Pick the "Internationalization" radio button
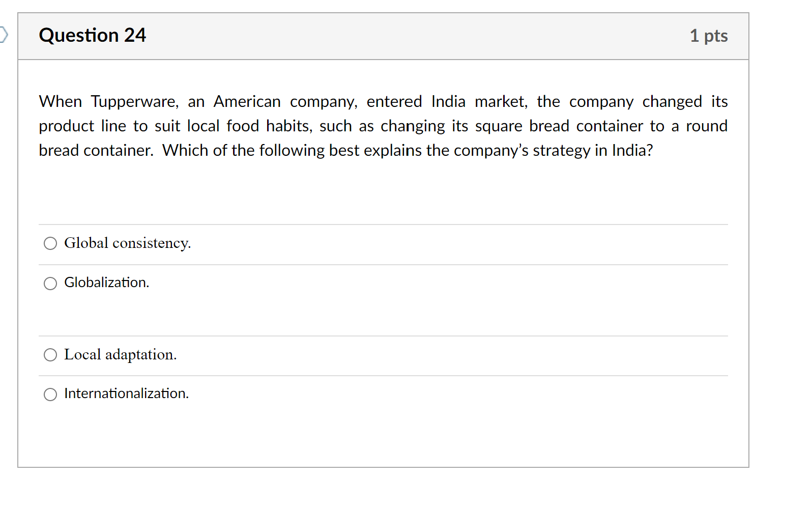The height and width of the screenshot is (505, 812). pos(50,394)
